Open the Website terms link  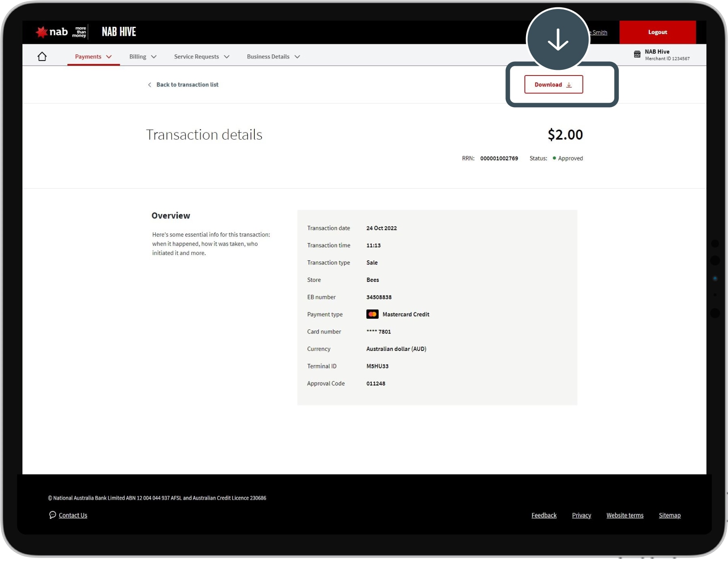(624, 515)
